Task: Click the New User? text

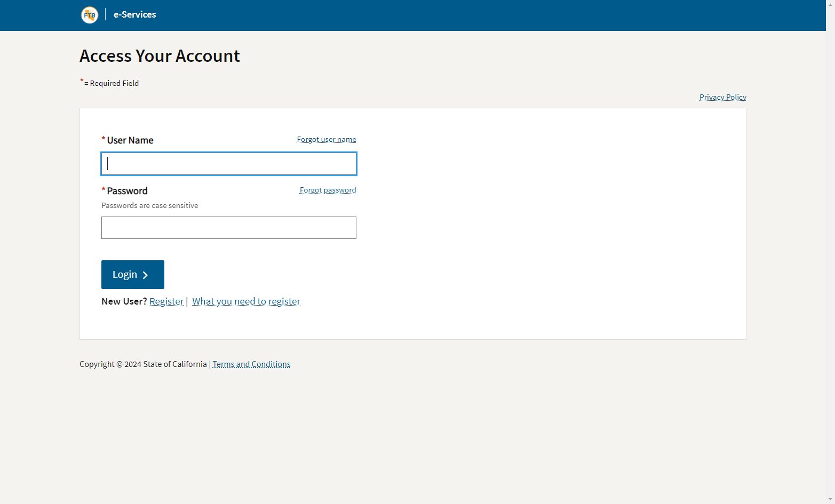Action: [x=124, y=301]
